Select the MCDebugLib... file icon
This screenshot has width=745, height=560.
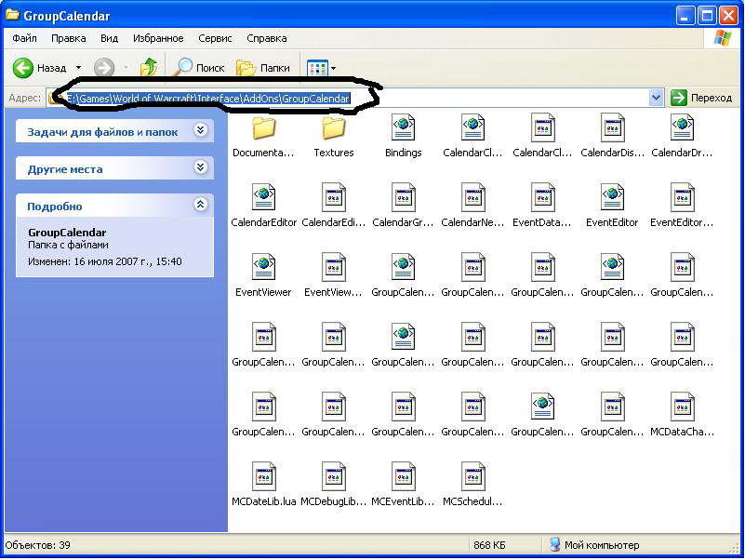[x=334, y=476]
